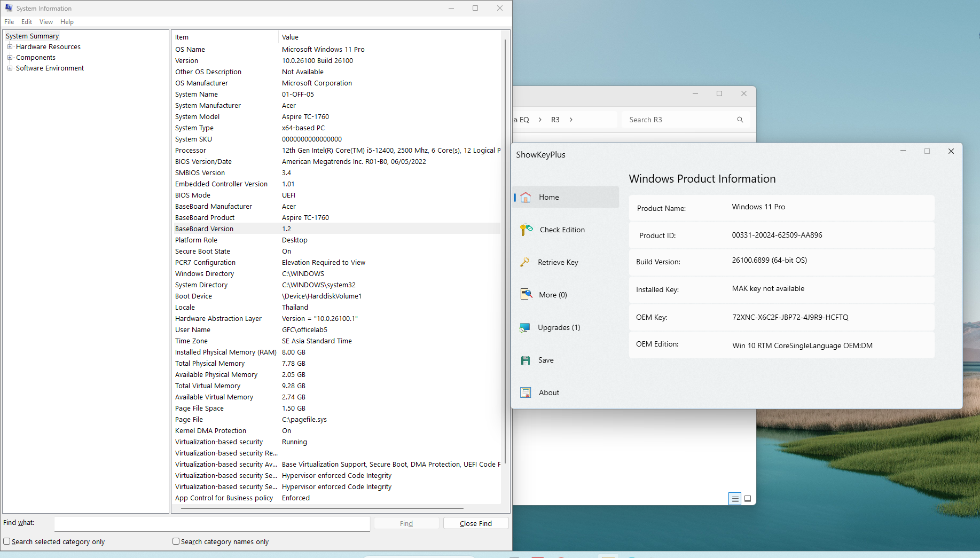
Task: Expand the Software Environment tree node
Action: tap(10, 68)
